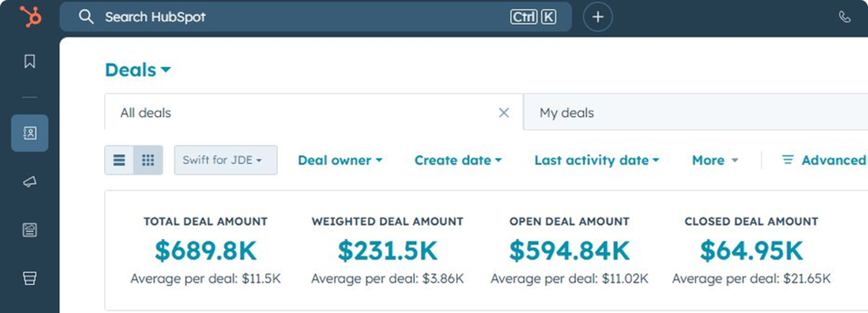The width and height of the screenshot is (868, 313).
Task: Open the Deal owner filter dropdown
Action: 340,160
